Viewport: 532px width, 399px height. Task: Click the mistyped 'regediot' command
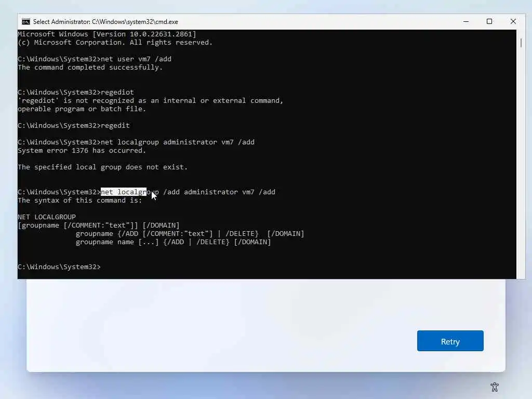click(117, 92)
